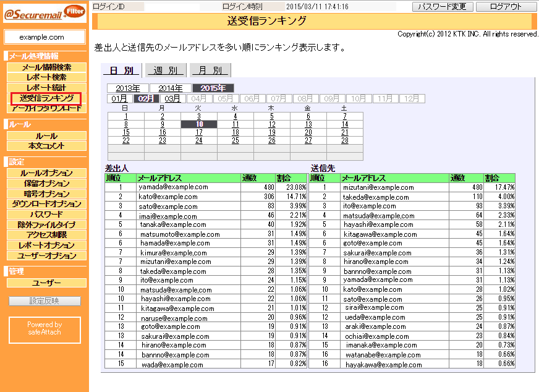Click the 設定反映 button
Image resolution: width=539 pixels, height=392 pixels.
[45, 301]
